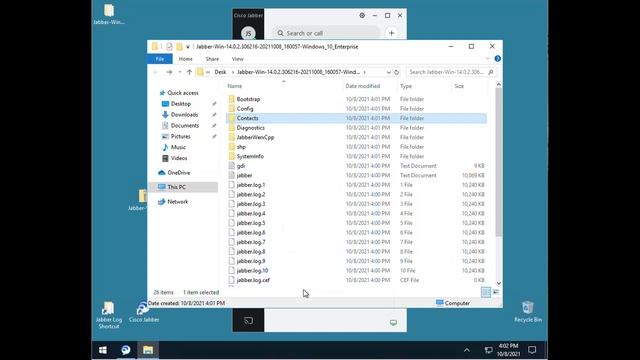Click Cisco Jabber icon in taskbar
Image resolution: width=640 pixels, height=360 pixels.
tap(126, 350)
